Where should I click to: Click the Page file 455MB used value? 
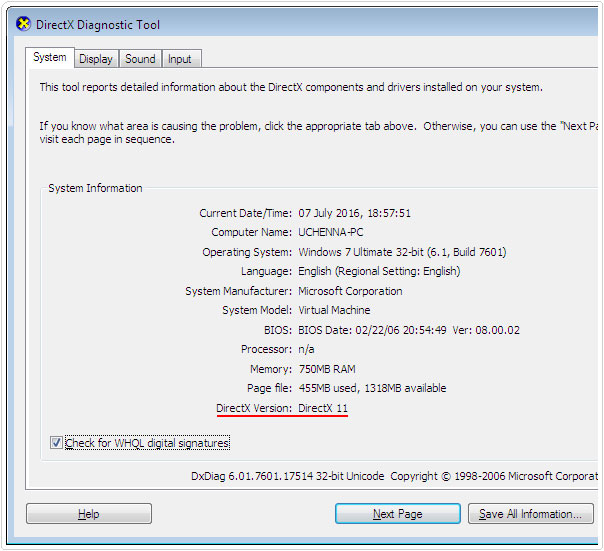click(372, 388)
